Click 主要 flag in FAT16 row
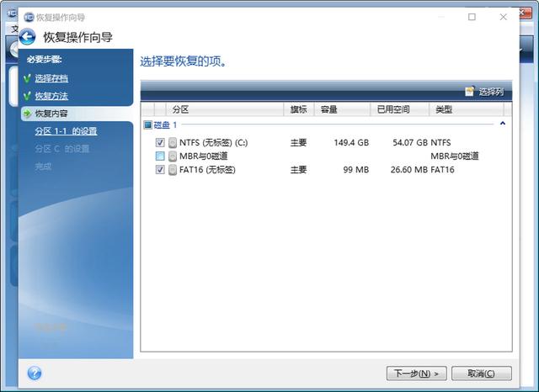Viewport: 539px width, 392px height. click(x=298, y=170)
